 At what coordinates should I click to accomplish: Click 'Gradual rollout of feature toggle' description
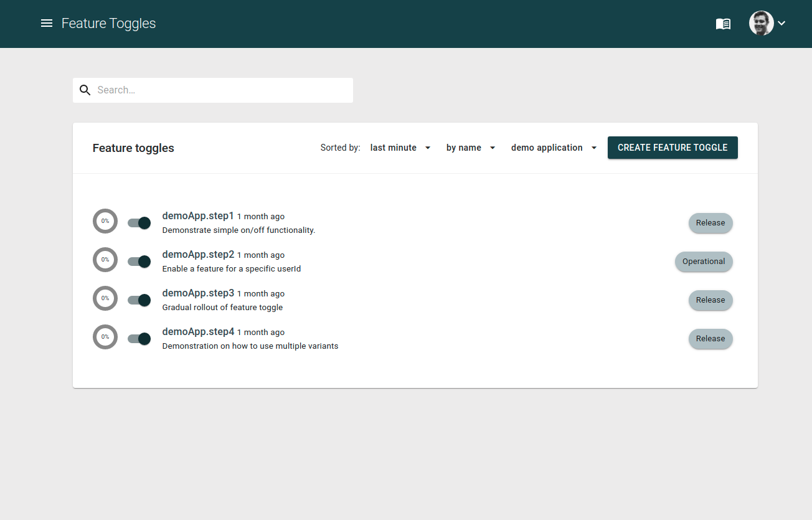[x=222, y=308]
